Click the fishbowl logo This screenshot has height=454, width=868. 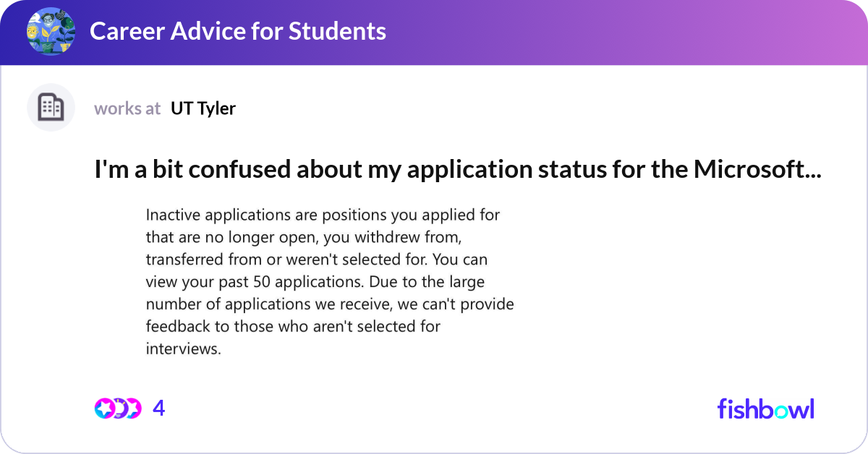(x=765, y=408)
